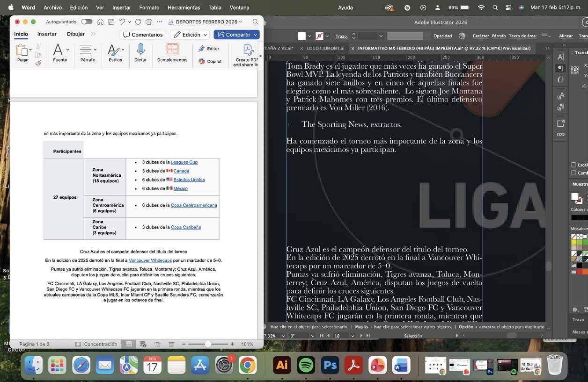Image resolution: width=588 pixels, height=382 pixels.
Task: Click Illustrator's white fill color swatch
Action: [x=302, y=36]
